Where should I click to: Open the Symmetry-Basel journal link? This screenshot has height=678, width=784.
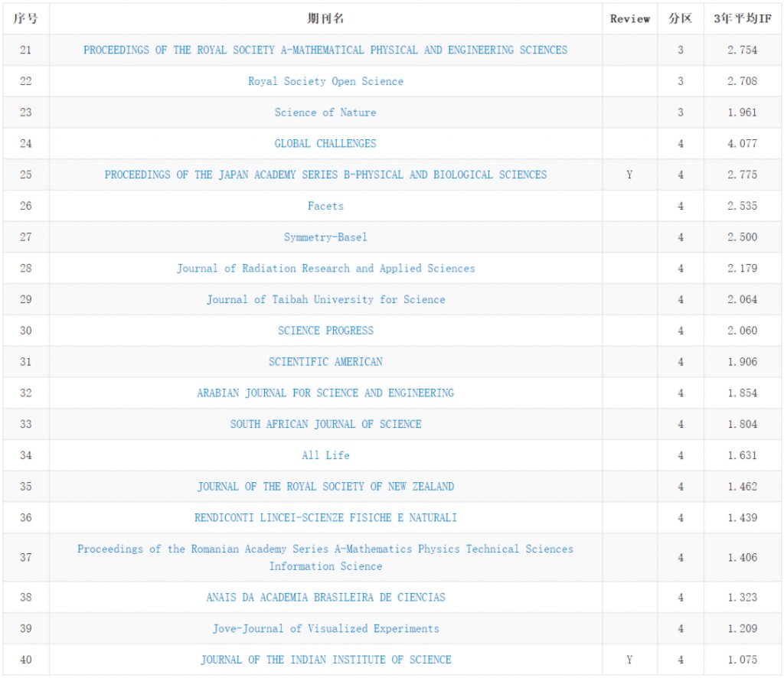[x=325, y=237]
